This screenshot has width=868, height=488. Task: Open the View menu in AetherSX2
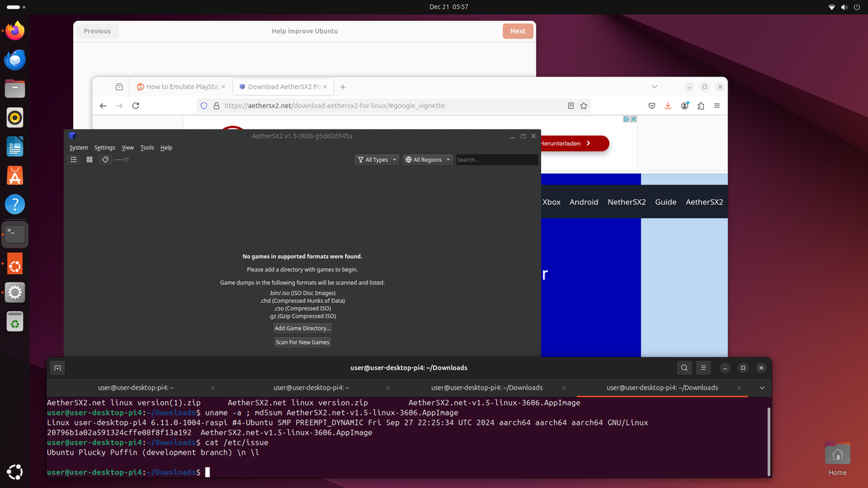[x=127, y=148]
